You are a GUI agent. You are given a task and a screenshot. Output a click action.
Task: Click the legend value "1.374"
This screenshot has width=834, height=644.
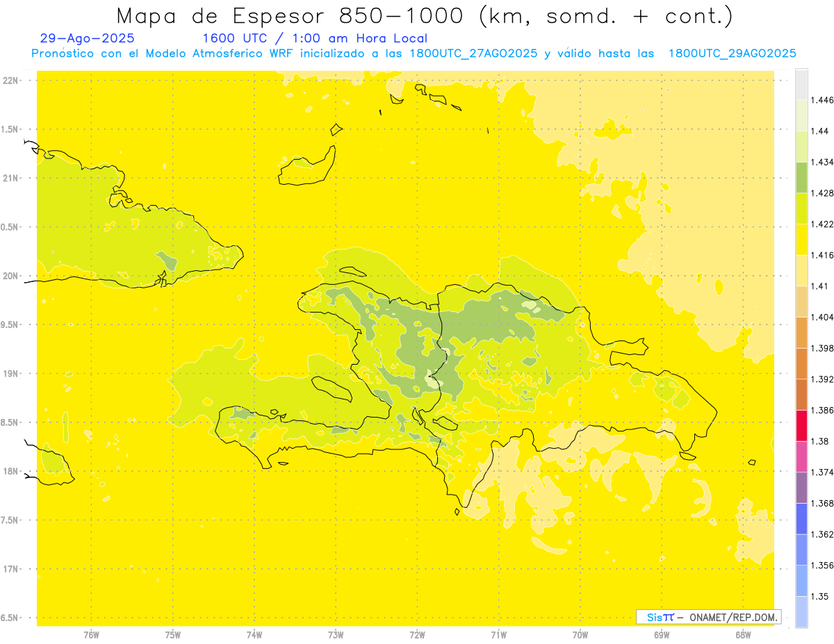823,472
